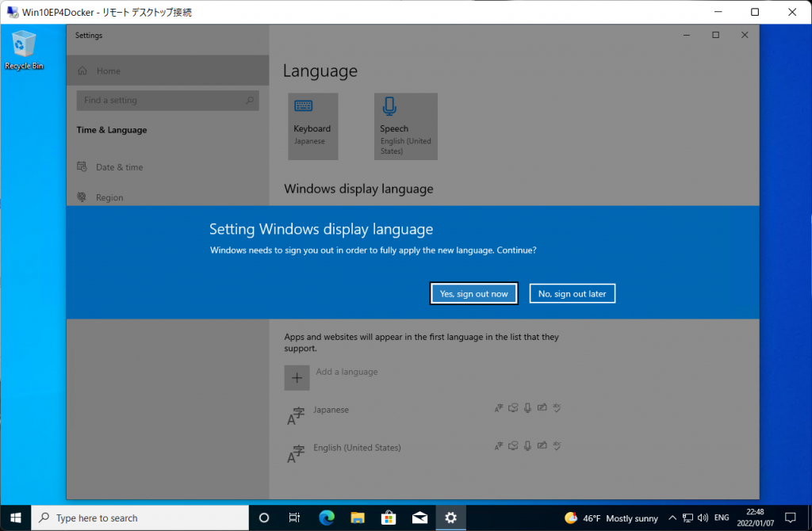Viewport: 812px width, 531px height.
Task: Click the Japanese display language icon
Action: (498, 408)
